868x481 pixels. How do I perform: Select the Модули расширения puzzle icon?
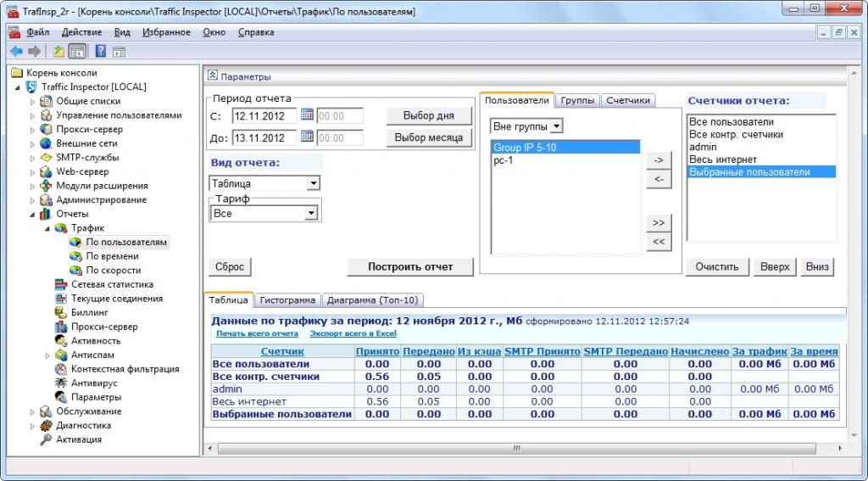click(47, 186)
